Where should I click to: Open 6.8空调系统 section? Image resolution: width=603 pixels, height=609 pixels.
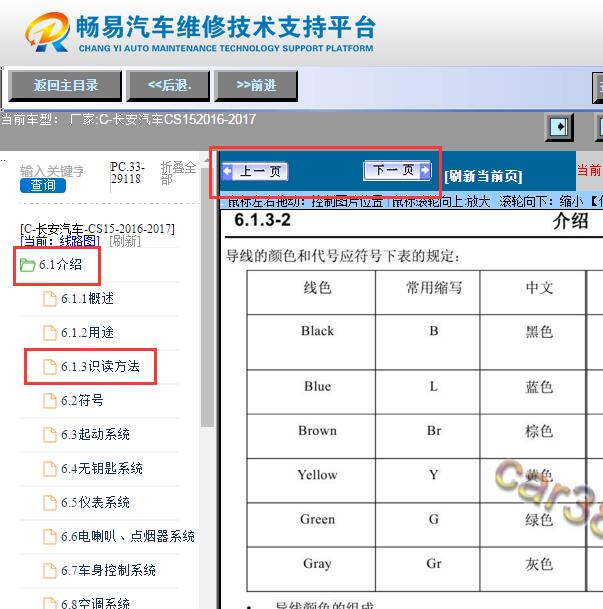pos(95,603)
